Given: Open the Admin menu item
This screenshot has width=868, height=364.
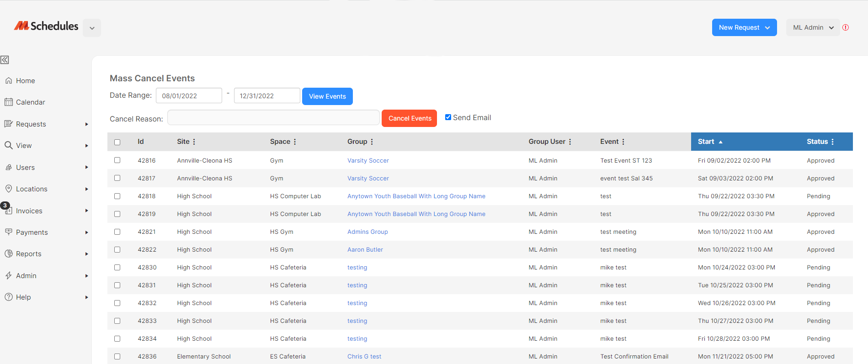Looking at the screenshot, I should point(26,276).
